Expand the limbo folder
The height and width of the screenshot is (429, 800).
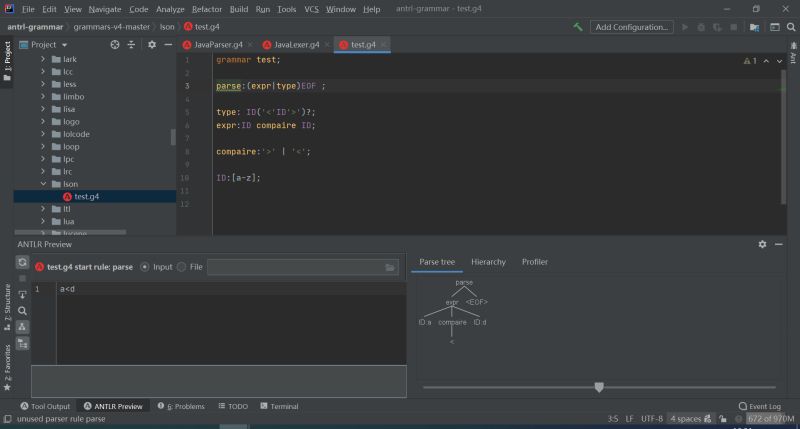[43, 96]
